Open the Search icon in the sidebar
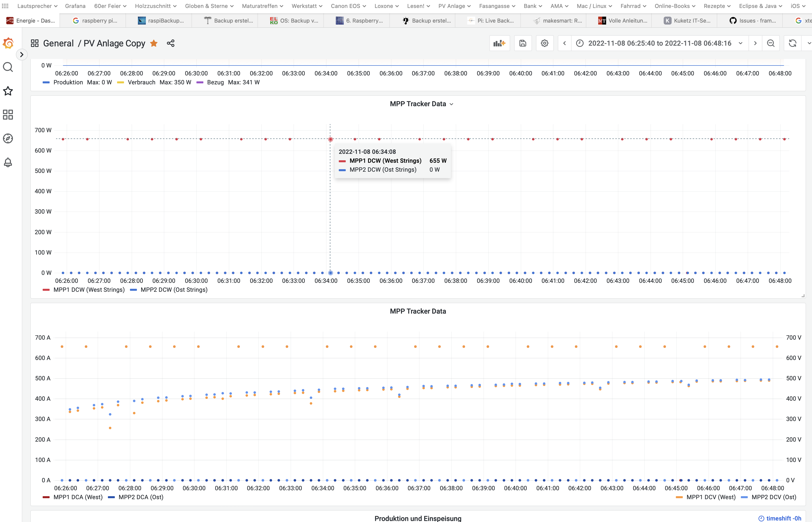Screen dimensions: 812x522 (8, 67)
